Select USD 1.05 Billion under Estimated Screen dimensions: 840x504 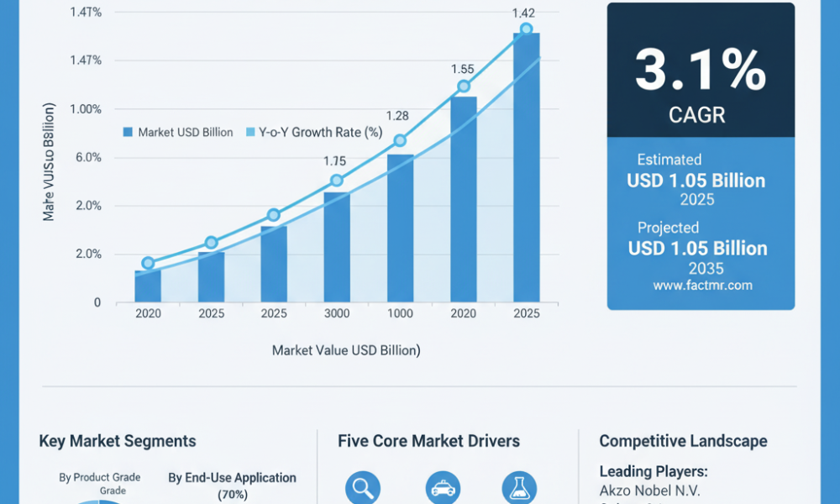coord(696,181)
